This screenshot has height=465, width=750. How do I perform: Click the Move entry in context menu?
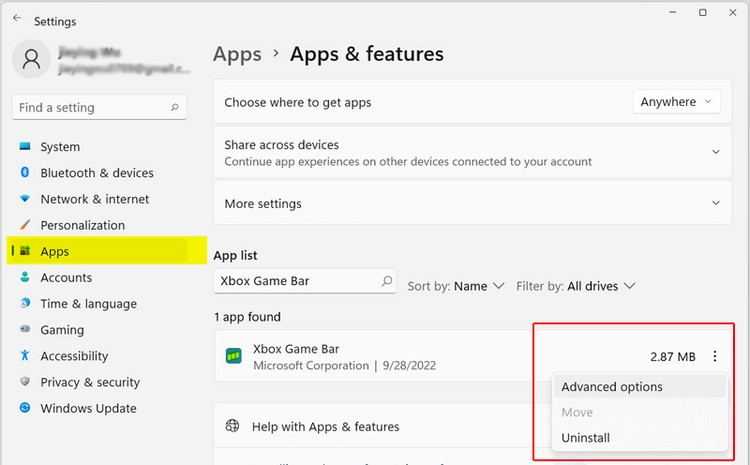point(640,412)
